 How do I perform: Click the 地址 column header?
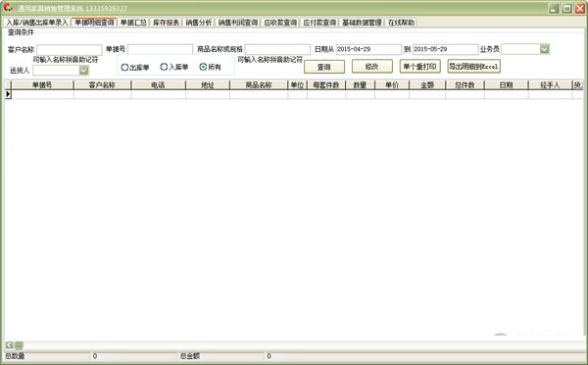[208, 84]
